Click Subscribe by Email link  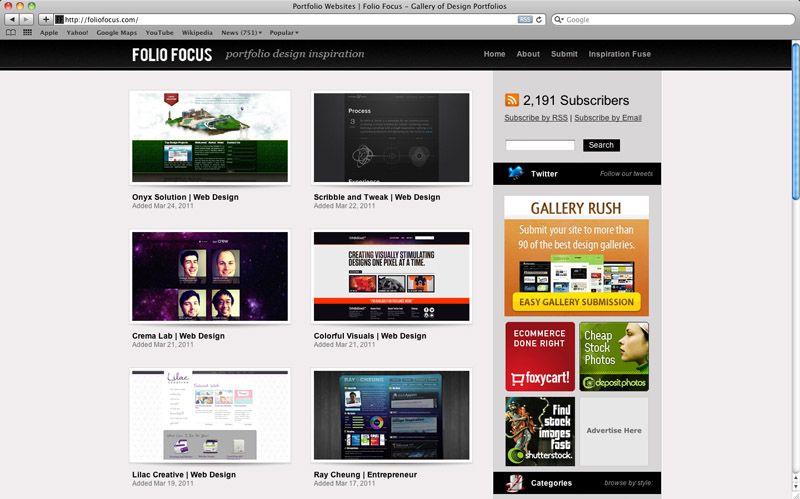coord(608,118)
